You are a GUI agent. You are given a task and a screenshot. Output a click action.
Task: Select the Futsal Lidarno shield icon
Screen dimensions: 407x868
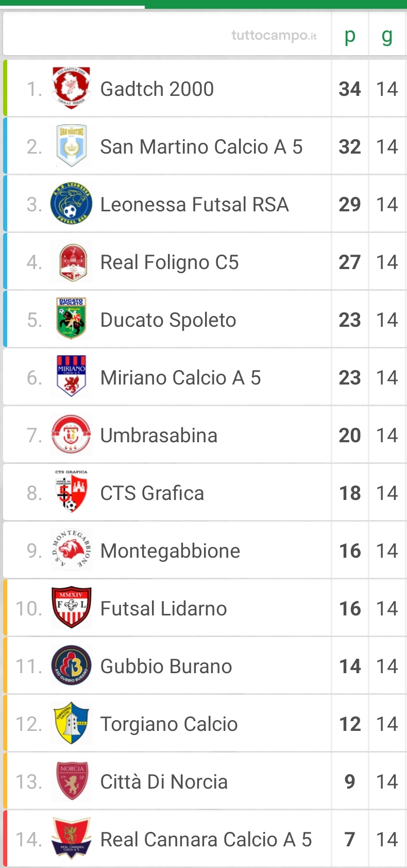pyautogui.click(x=72, y=608)
